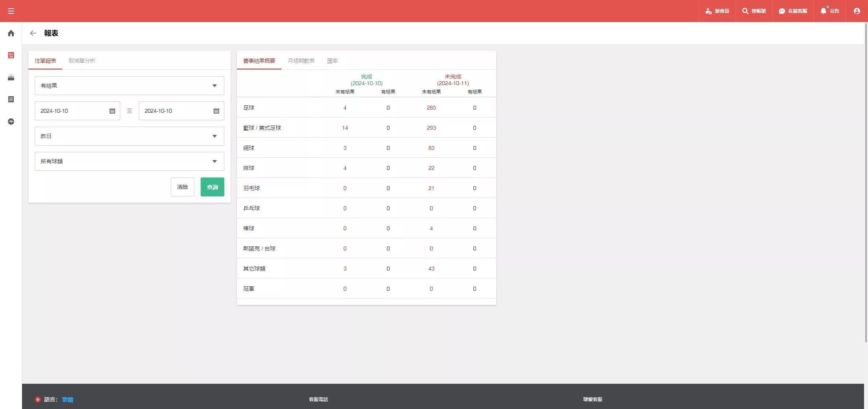Expand the 所有球類 sports dropdown
Screen dimensions: 868x409
click(129, 161)
